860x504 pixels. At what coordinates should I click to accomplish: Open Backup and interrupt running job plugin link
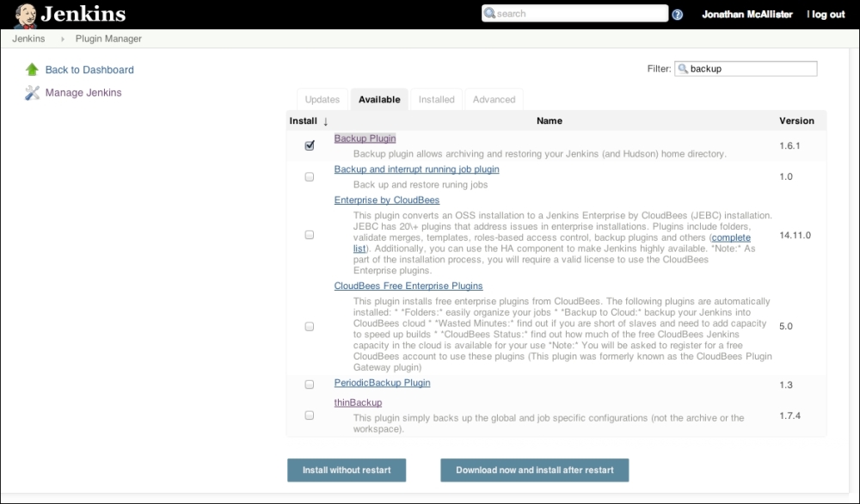coord(417,169)
